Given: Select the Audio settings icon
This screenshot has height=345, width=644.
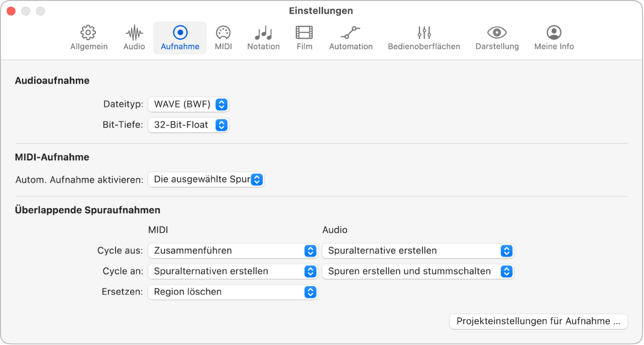Looking at the screenshot, I should tap(133, 36).
